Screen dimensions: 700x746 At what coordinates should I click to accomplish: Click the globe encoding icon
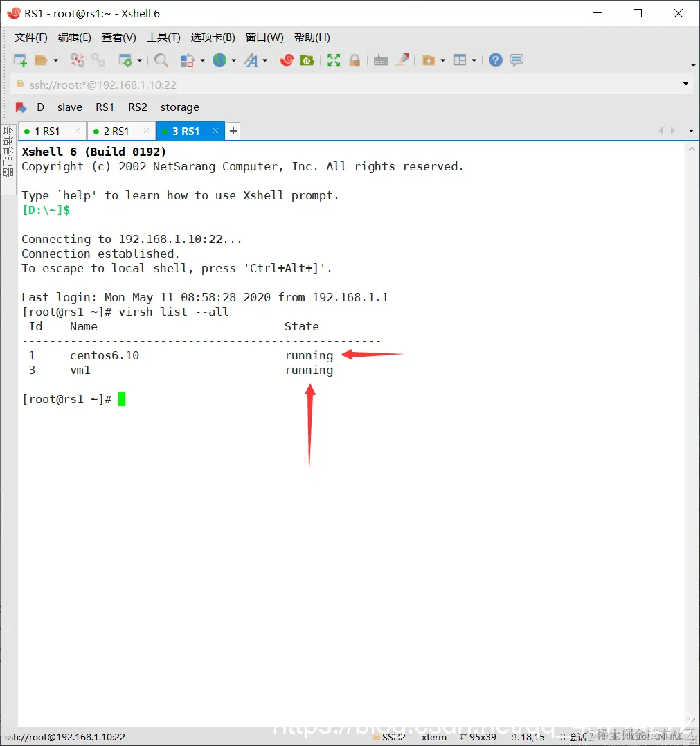219,60
